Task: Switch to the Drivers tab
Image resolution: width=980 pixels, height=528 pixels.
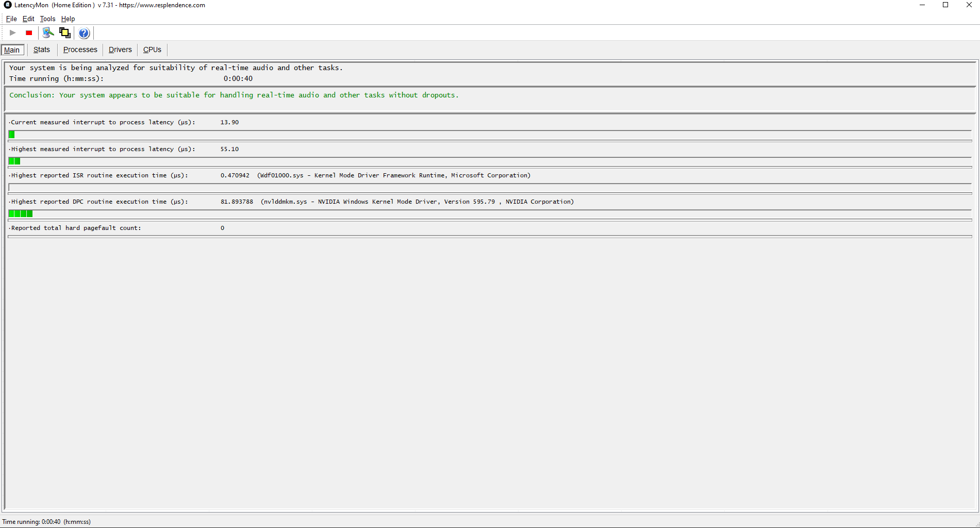Action: 120,50
